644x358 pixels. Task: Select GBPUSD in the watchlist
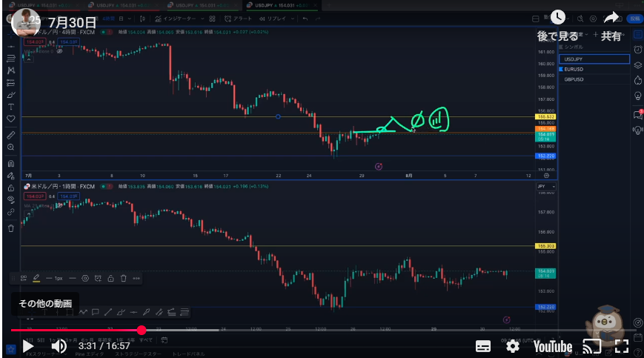574,79
